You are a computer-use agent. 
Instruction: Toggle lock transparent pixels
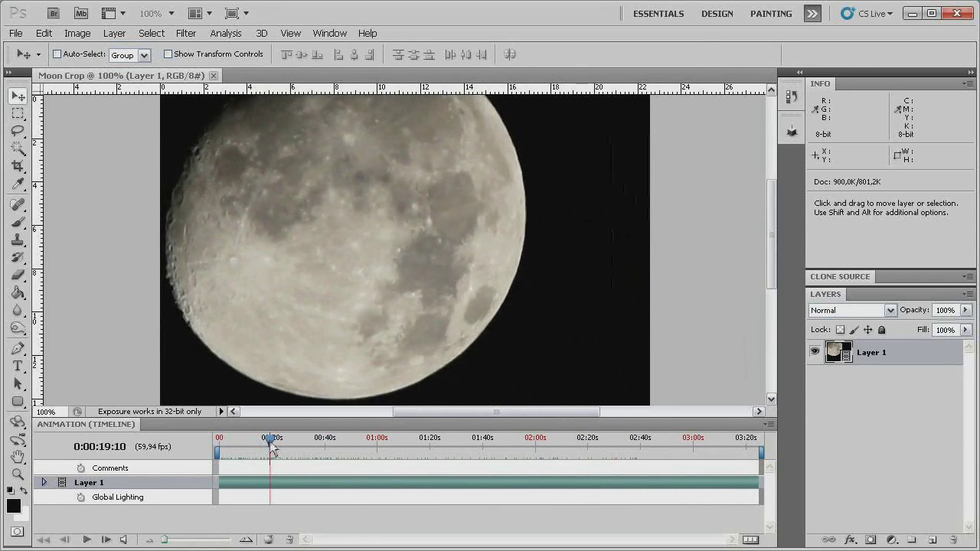(840, 330)
